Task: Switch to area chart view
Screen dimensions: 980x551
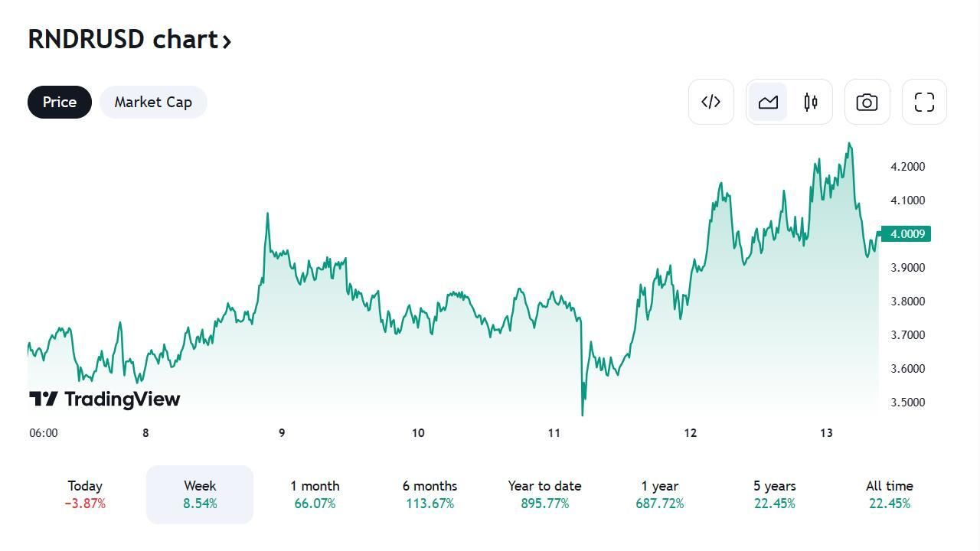Action: 768,102
